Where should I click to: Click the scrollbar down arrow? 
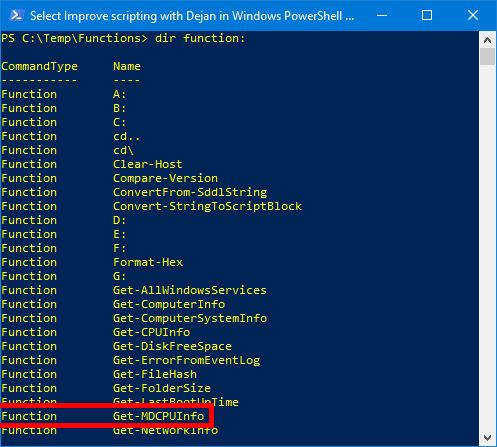click(487, 437)
